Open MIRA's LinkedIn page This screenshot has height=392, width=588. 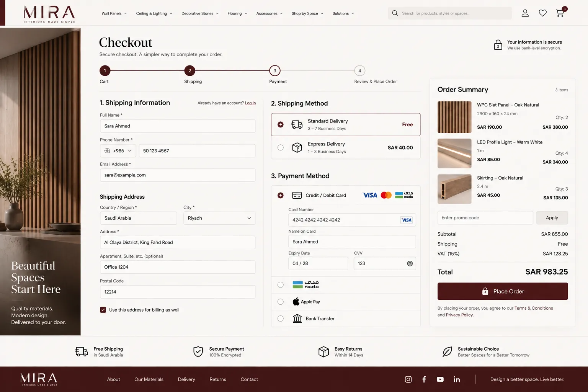[457, 379]
